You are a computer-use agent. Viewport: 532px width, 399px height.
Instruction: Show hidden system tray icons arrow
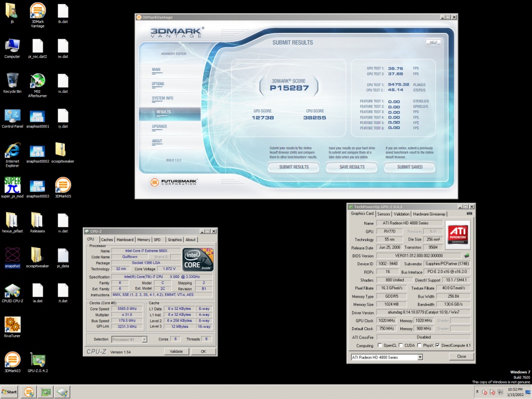pos(477,392)
